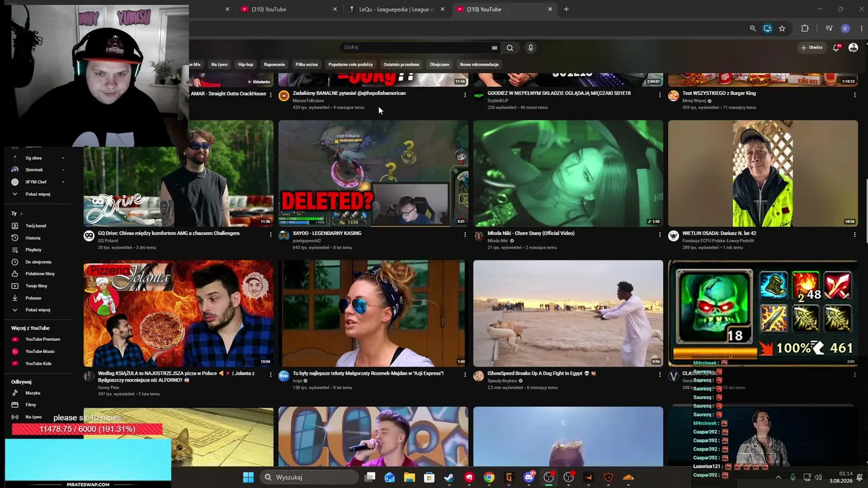The height and width of the screenshot is (488, 868).
Task: Open YouTube Premium link in sidebar
Action: pyautogui.click(x=43, y=340)
